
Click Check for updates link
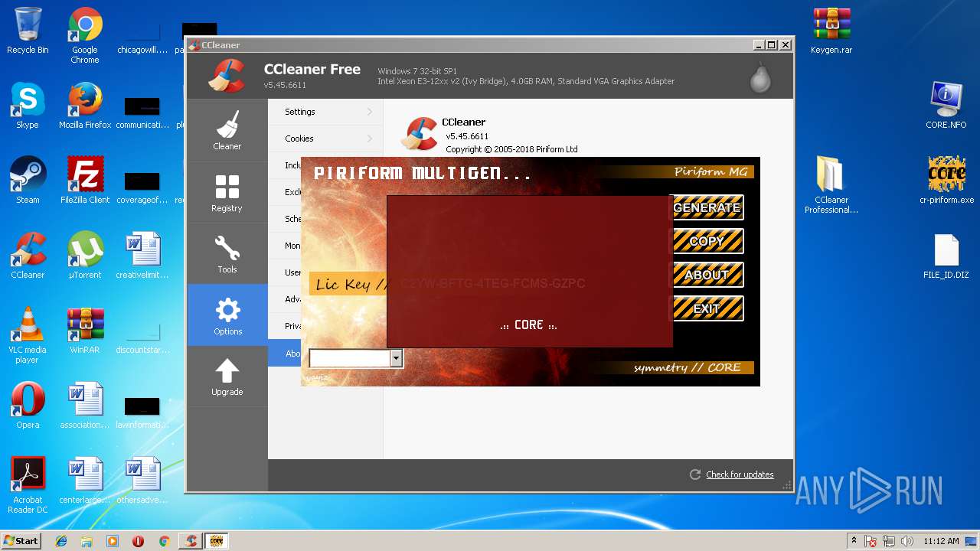[x=740, y=474]
